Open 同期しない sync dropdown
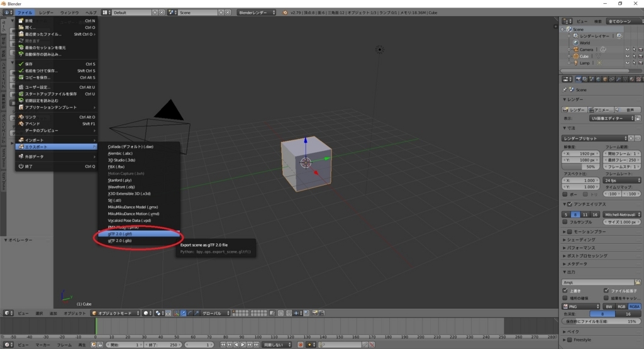Screen dimensions: 644x349 pos(277,345)
